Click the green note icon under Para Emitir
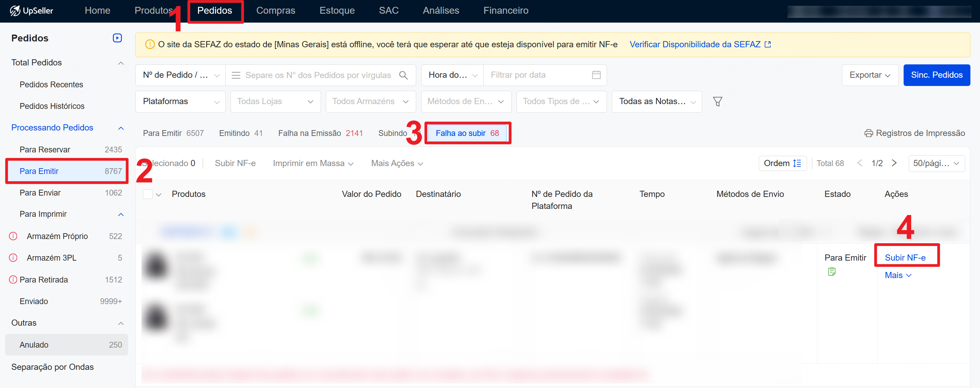This screenshot has height=388, width=980. tap(832, 272)
